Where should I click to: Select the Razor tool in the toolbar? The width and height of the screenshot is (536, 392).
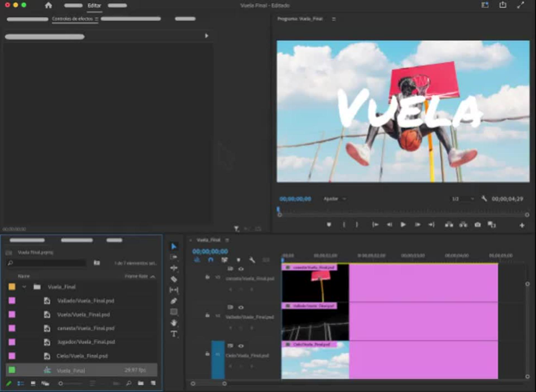(174, 279)
